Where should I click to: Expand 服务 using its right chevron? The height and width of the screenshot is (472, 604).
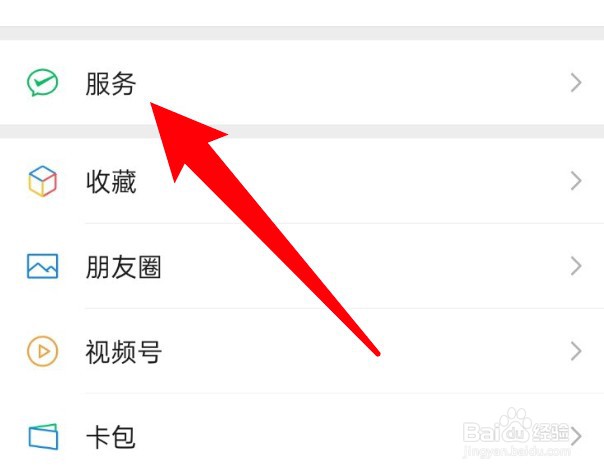coord(576,82)
